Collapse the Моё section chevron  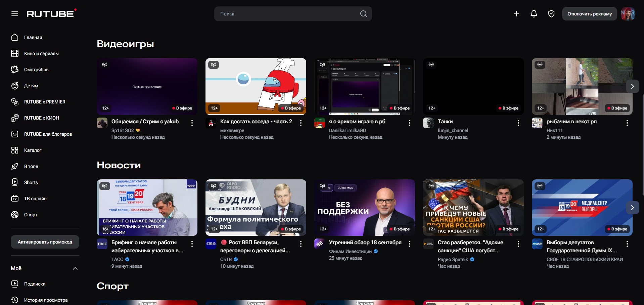pyautogui.click(x=75, y=268)
